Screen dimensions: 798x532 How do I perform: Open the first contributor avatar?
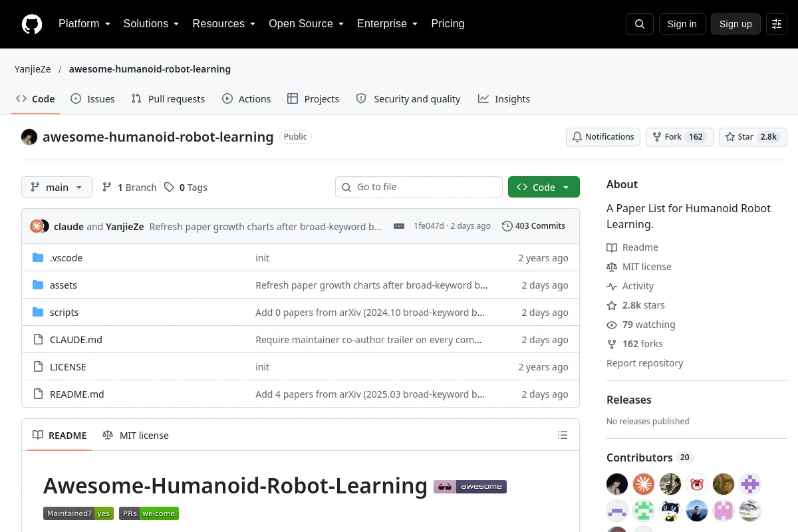617,484
